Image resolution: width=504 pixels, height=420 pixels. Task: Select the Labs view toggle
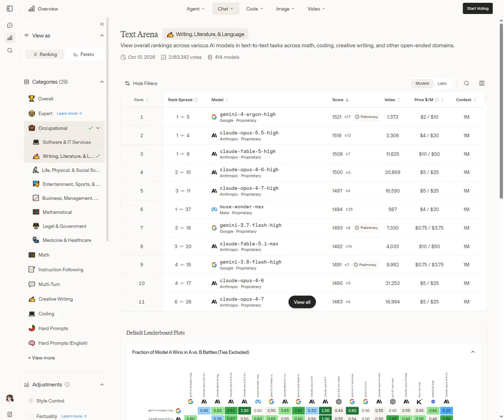coord(442,83)
